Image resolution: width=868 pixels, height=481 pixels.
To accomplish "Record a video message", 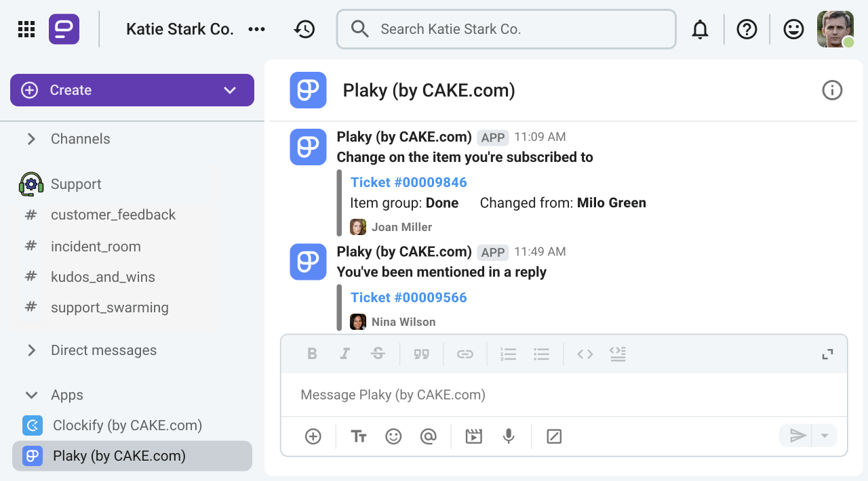I will 473,436.
